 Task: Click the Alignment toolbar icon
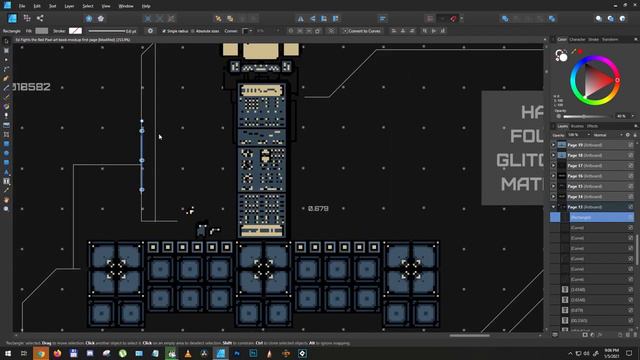382,19
